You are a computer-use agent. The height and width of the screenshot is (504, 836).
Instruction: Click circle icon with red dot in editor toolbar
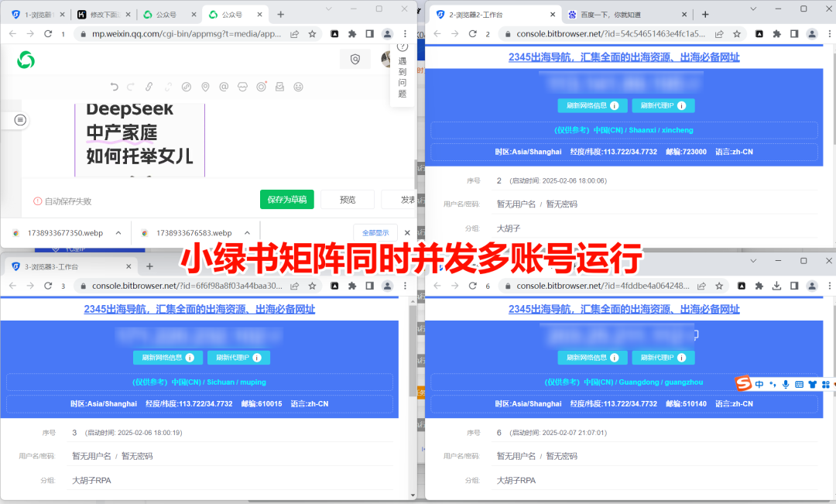point(262,87)
